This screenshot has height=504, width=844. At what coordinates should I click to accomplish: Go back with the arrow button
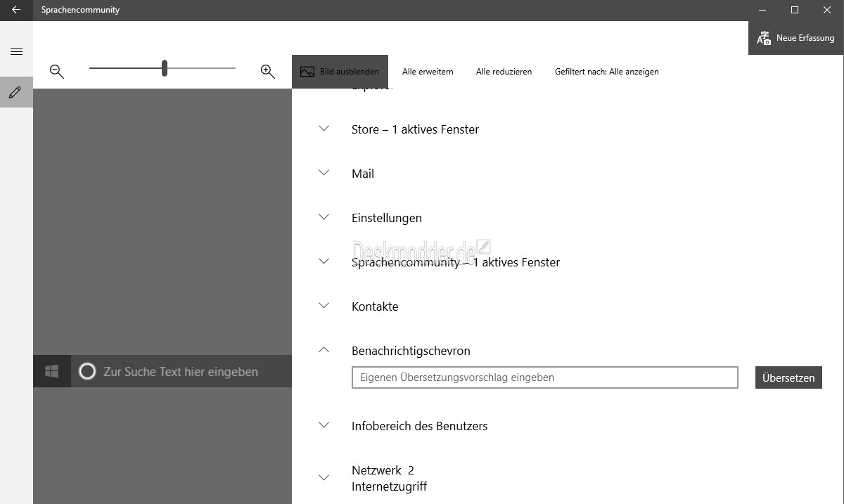click(16, 10)
